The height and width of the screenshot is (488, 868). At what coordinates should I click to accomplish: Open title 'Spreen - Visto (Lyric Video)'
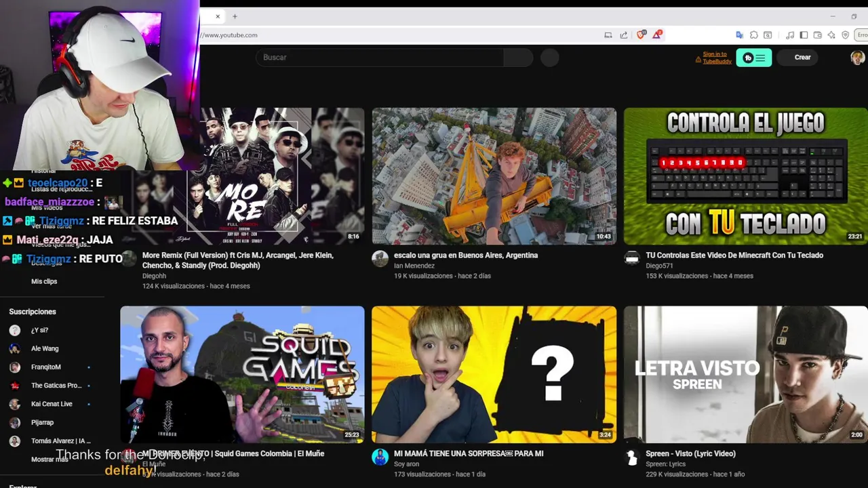coord(690,453)
